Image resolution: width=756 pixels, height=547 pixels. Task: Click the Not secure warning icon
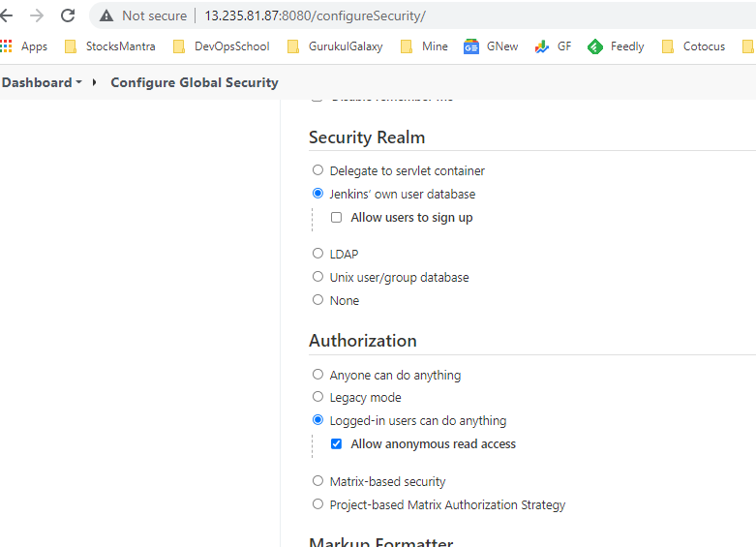pos(106,15)
